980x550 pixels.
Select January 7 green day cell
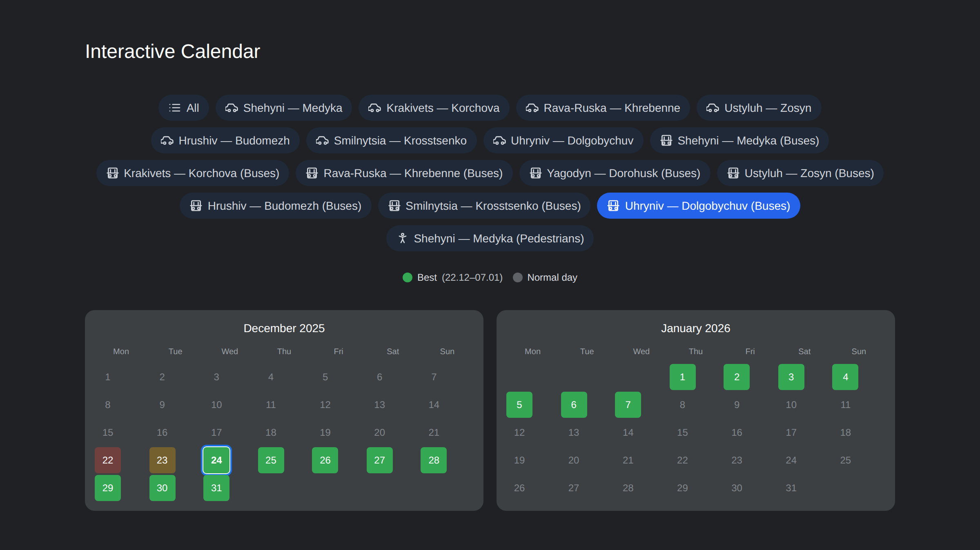pyautogui.click(x=628, y=405)
